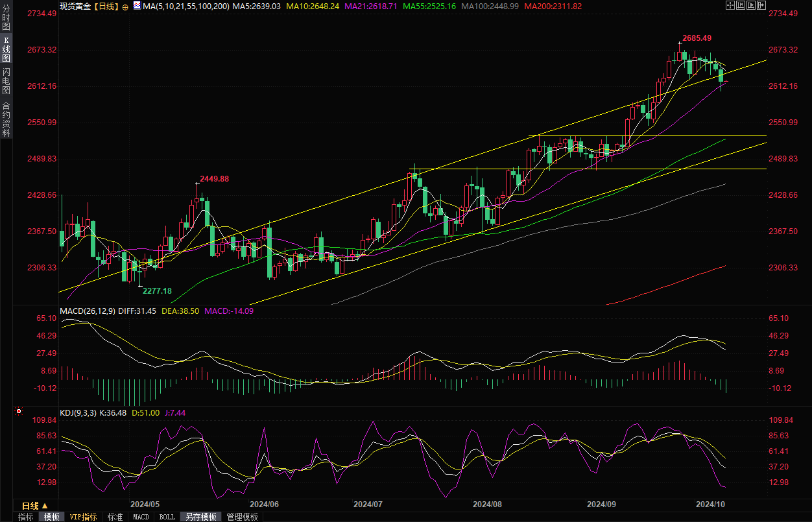This screenshot has width=812, height=522.
Task: Click the circular plus icon beside 【日线】
Action: [x=125, y=6]
